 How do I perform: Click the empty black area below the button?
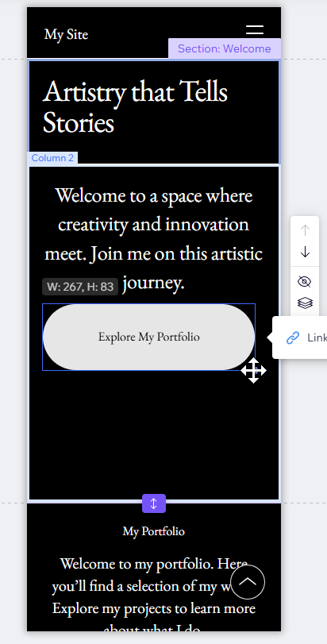[x=154, y=435]
